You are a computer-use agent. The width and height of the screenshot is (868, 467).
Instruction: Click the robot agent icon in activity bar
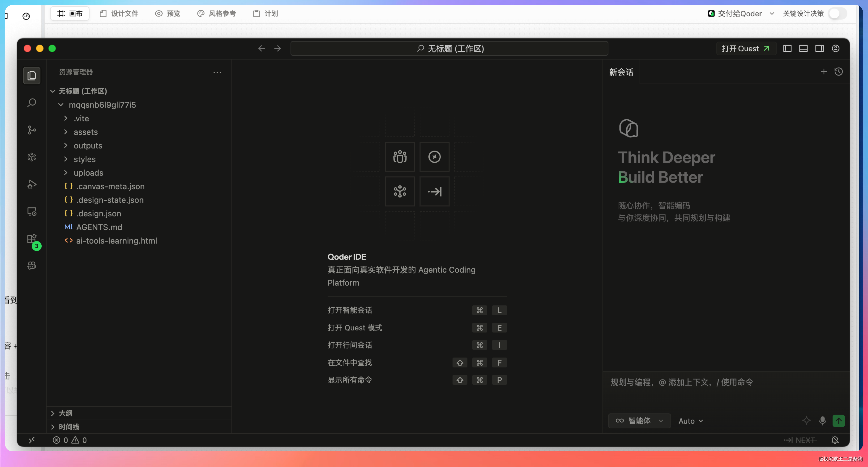(32, 266)
